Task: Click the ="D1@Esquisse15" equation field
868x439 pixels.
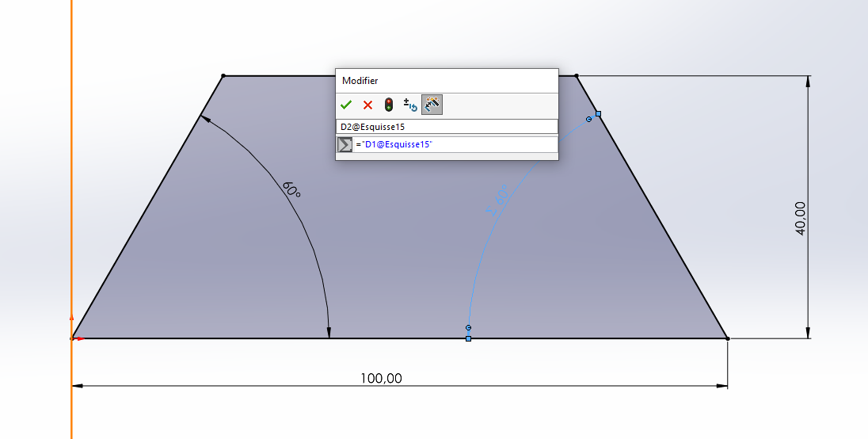Action: 455,144
